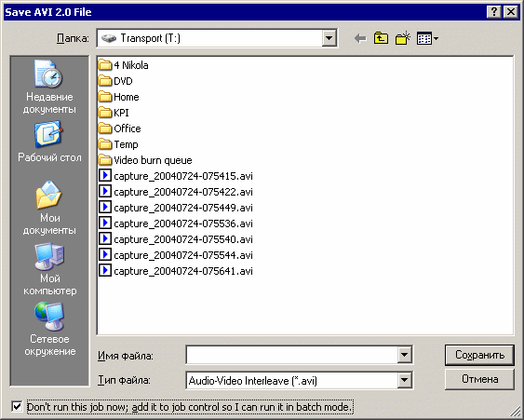
Task: Open Недавние документы in the places bar
Action: pos(49,87)
